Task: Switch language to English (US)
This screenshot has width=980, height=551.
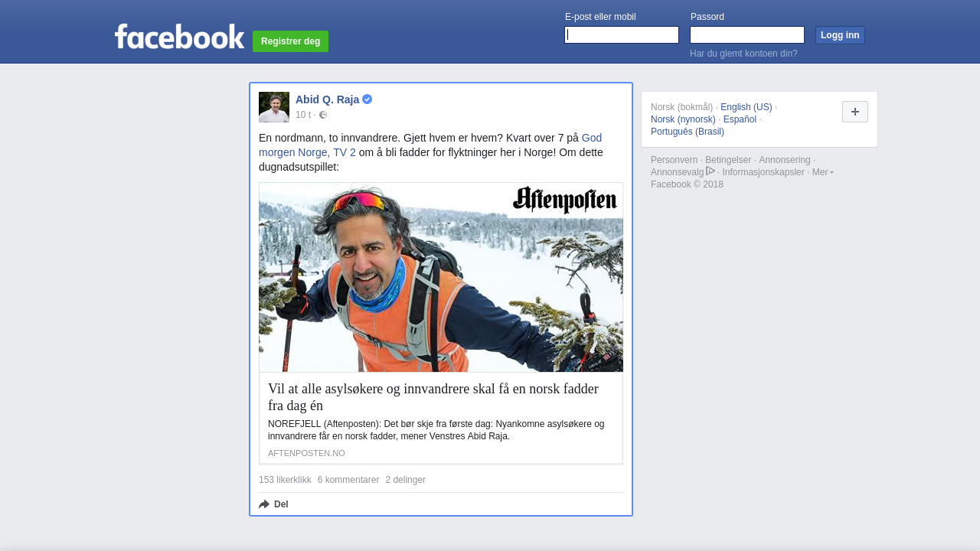Action: (746, 107)
